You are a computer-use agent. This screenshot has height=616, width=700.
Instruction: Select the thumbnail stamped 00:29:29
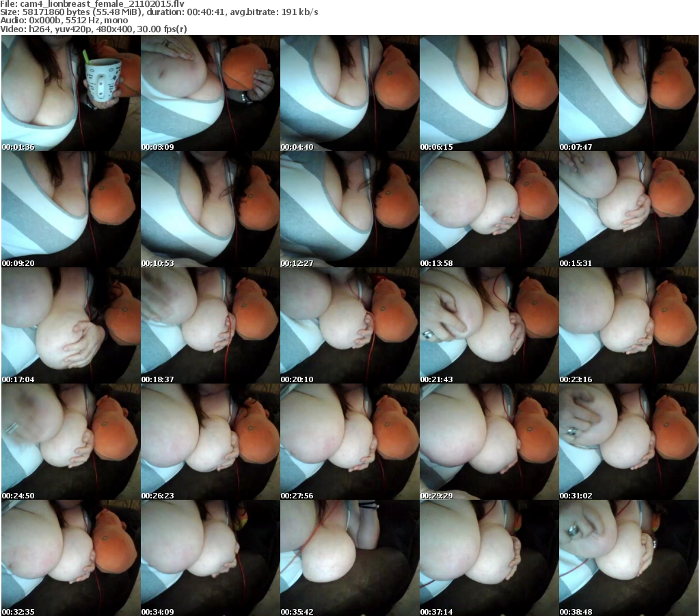point(489,442)
